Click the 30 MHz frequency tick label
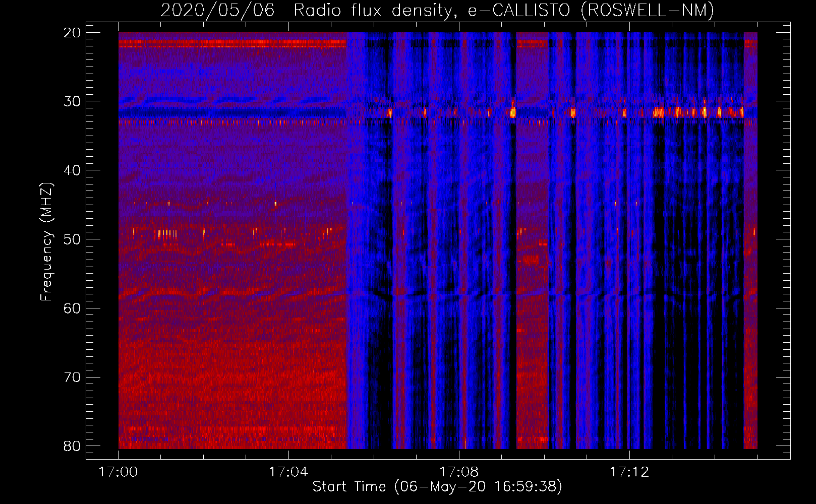Screen dimensions: 816x504 pos(73,102)
